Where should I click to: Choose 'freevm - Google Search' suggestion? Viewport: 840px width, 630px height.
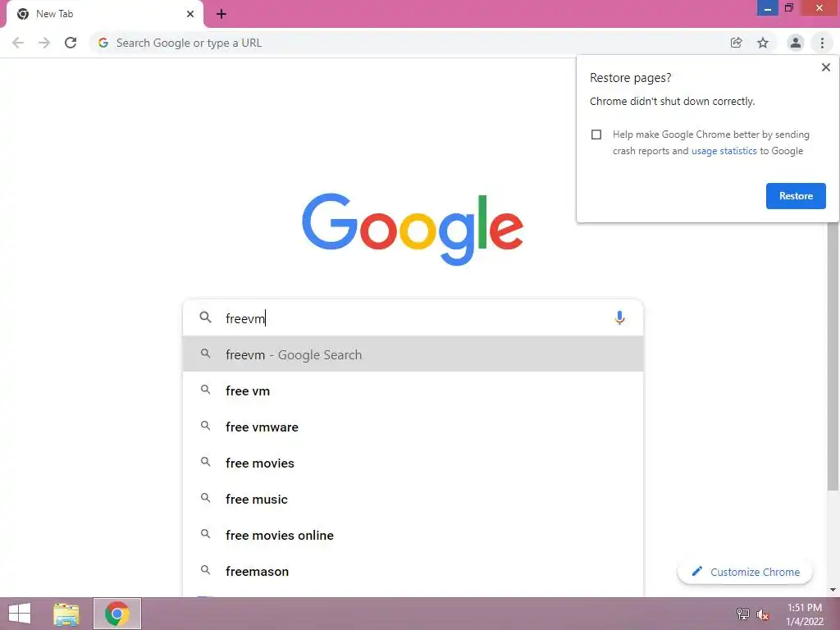413,354
